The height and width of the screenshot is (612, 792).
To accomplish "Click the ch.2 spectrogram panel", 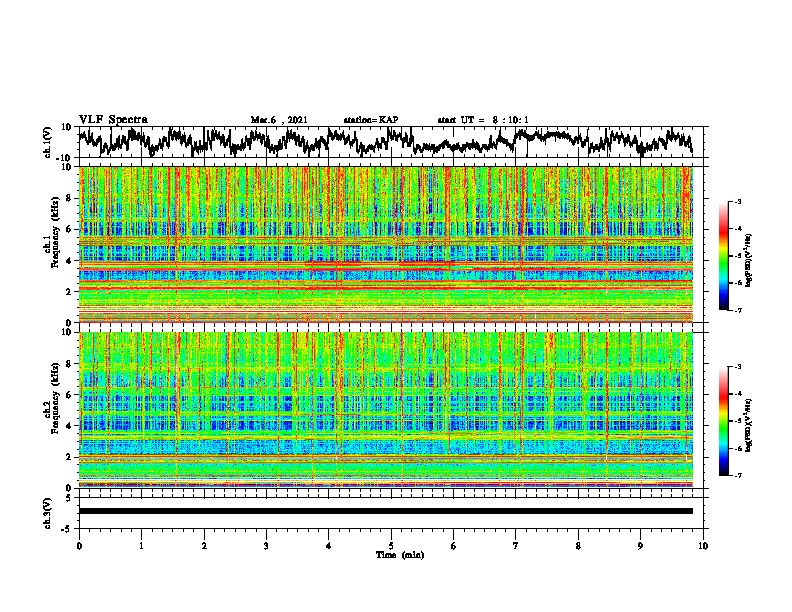I will 385,410.
